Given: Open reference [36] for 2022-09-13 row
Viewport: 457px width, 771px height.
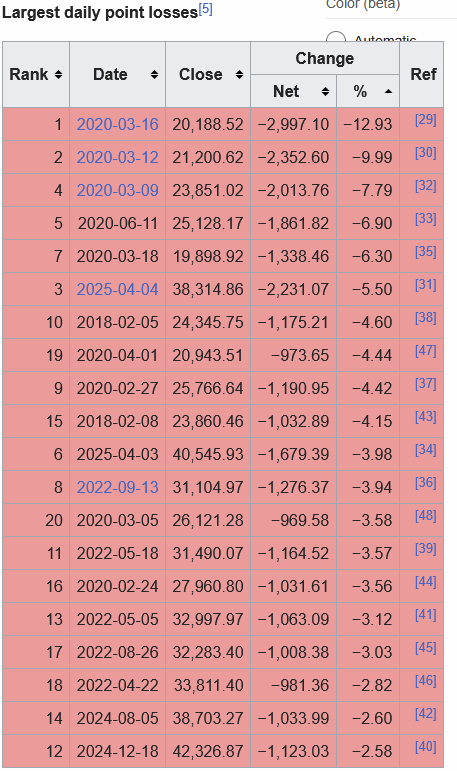Looking at the screenshot, I should pos(426,482).
